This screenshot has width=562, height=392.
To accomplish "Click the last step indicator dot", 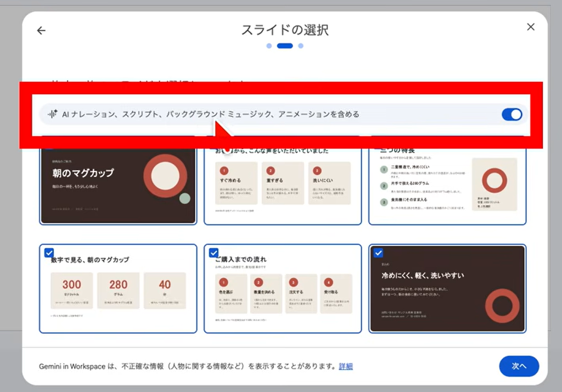I will (301, 46).
